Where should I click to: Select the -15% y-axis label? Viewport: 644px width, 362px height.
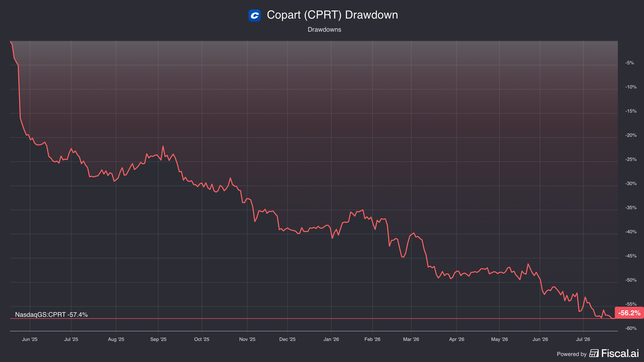pyautogui.click(x=631, y=111)
